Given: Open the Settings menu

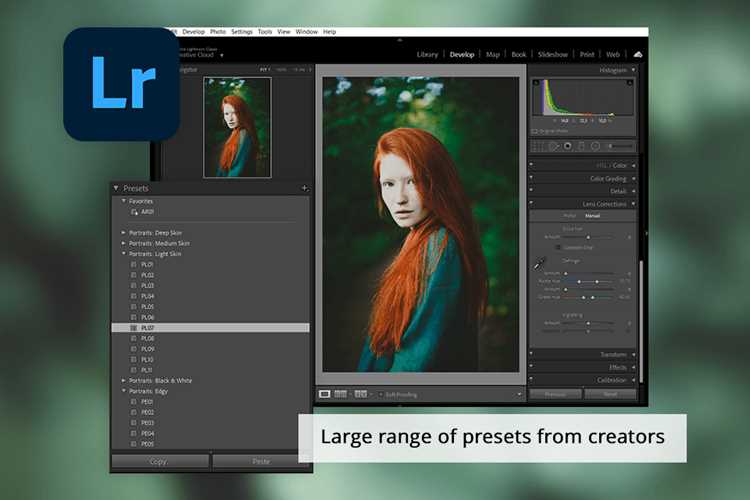Looking at the screenshot, I should pos(242,32).
